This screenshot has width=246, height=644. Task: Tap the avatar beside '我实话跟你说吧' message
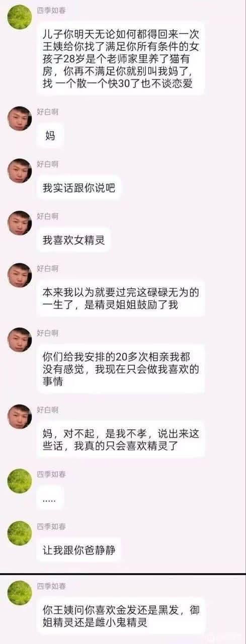click(x=20, y=171)
